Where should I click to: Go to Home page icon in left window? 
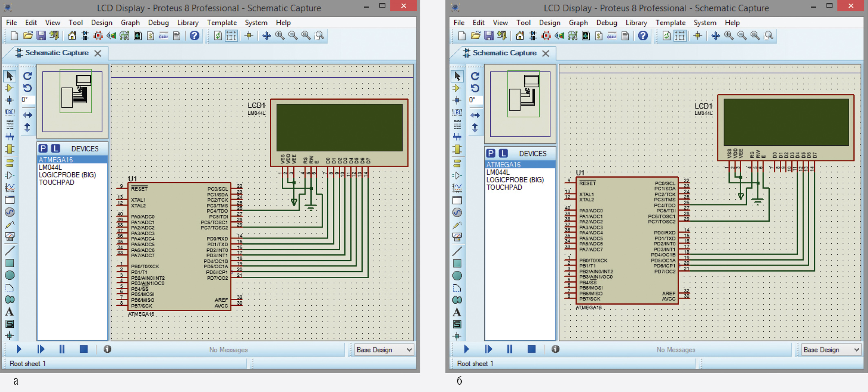point(72,36)
